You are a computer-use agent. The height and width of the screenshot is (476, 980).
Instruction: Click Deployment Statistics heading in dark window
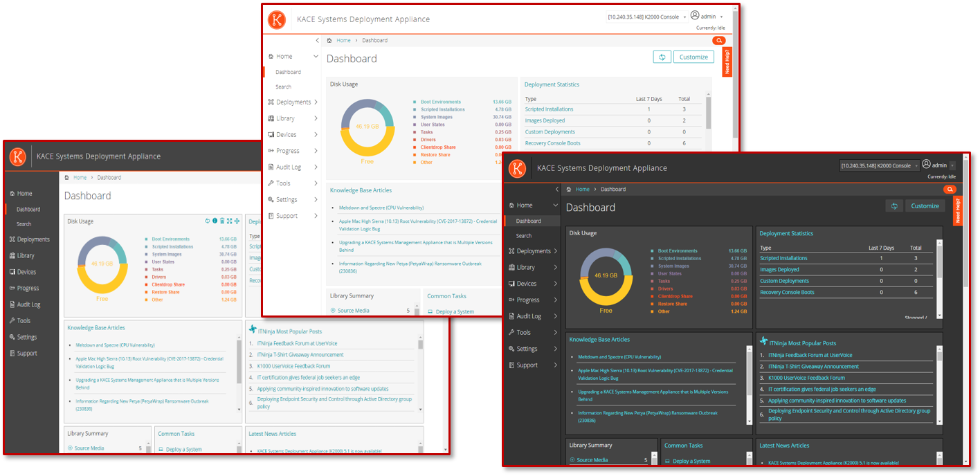click(x=786, y=233)
